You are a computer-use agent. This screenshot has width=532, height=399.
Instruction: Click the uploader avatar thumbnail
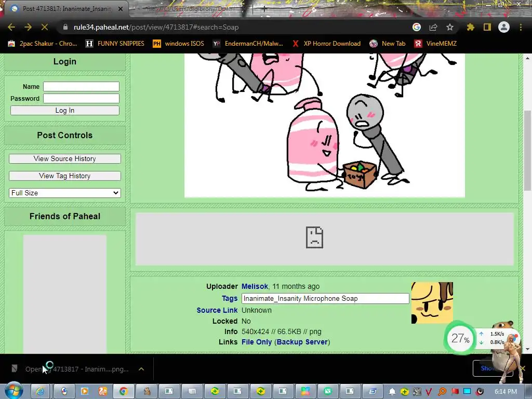pos(432,303)
